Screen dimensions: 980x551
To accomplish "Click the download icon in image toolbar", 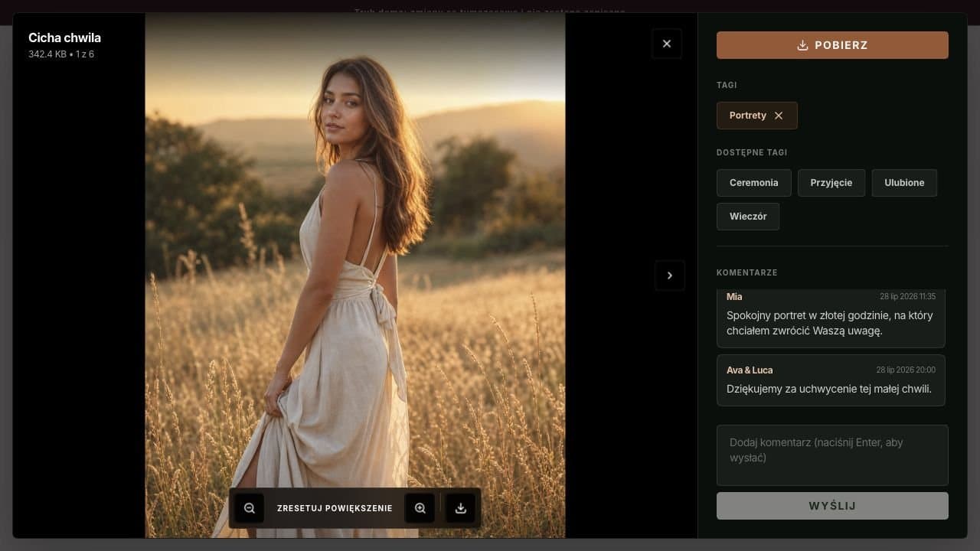I will [x=461, y=508].
